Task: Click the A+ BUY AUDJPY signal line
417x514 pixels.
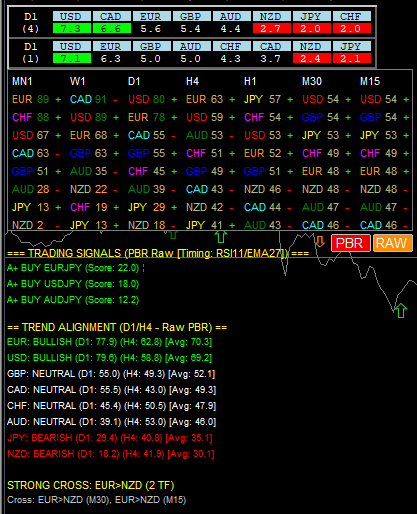Action: [73, 300]
